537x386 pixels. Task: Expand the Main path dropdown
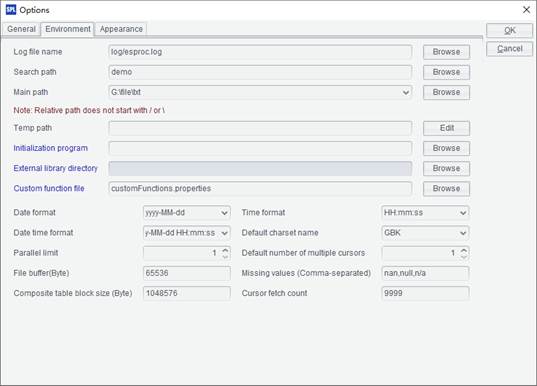pyautogui.click(x=406, y=92)
